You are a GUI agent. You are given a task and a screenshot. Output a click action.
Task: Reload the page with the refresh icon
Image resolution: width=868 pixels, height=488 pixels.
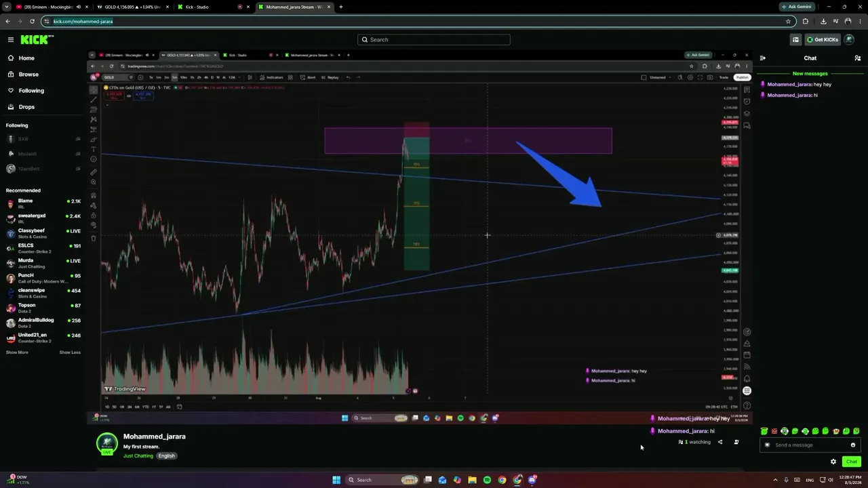click(32, 22)
